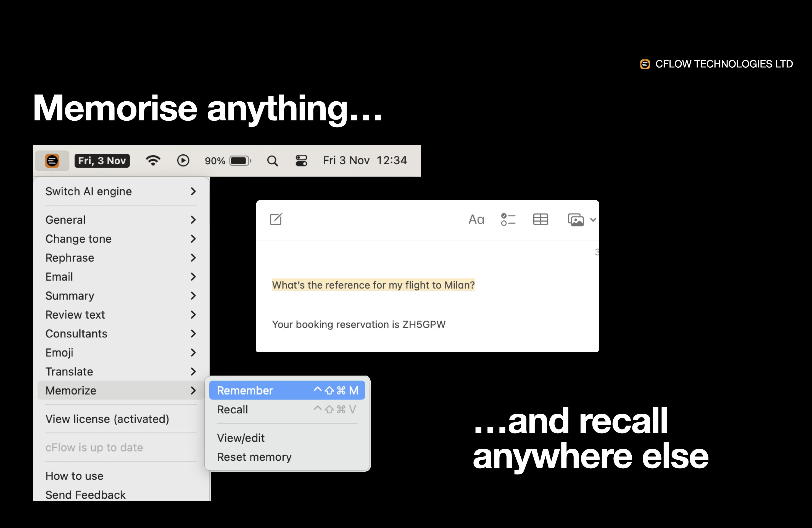This screenshot has height=528, width=812.
Task: Click the Wi-Fi status icon
Action: pyautogui.click(x=153, y=161)
